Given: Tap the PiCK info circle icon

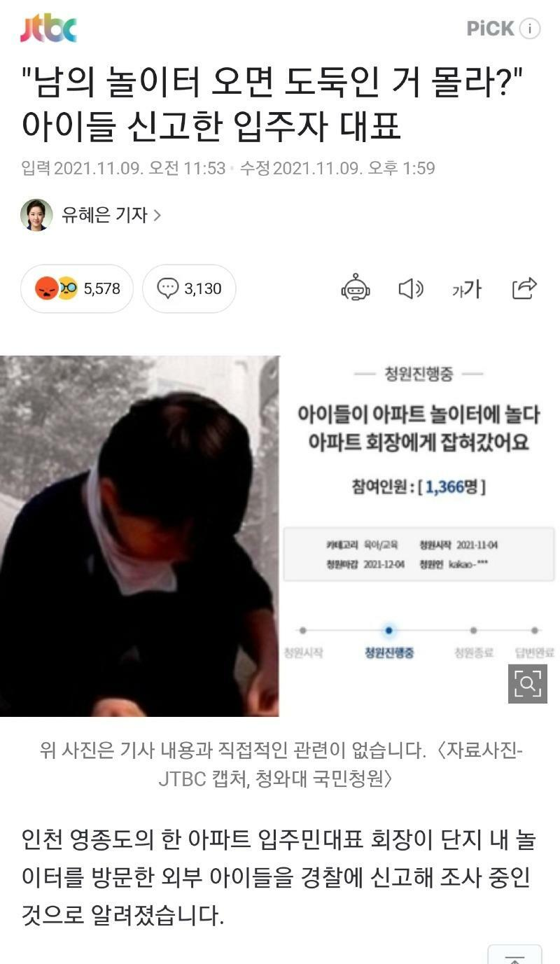Looking at the screenshot, I should coord(530,29).
